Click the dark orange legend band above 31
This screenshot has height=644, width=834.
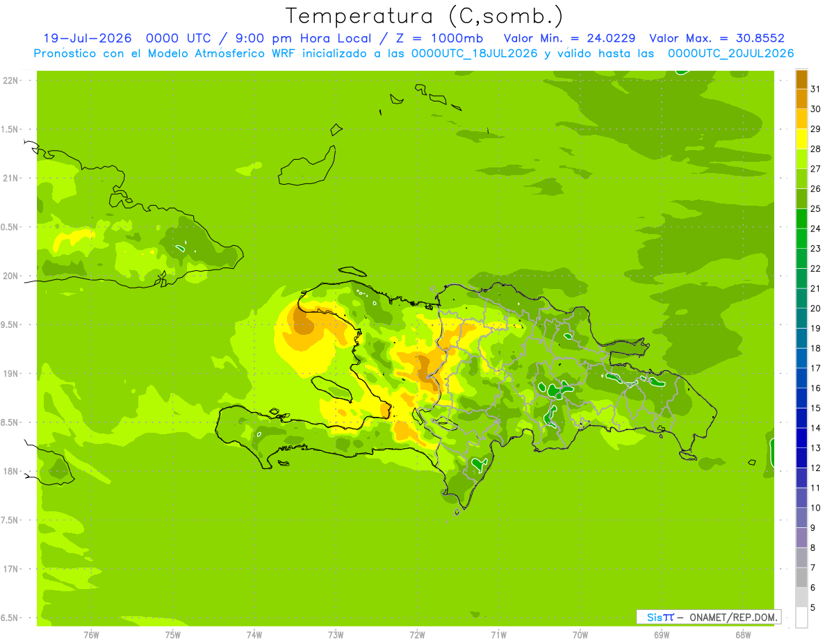coord(801,79)
